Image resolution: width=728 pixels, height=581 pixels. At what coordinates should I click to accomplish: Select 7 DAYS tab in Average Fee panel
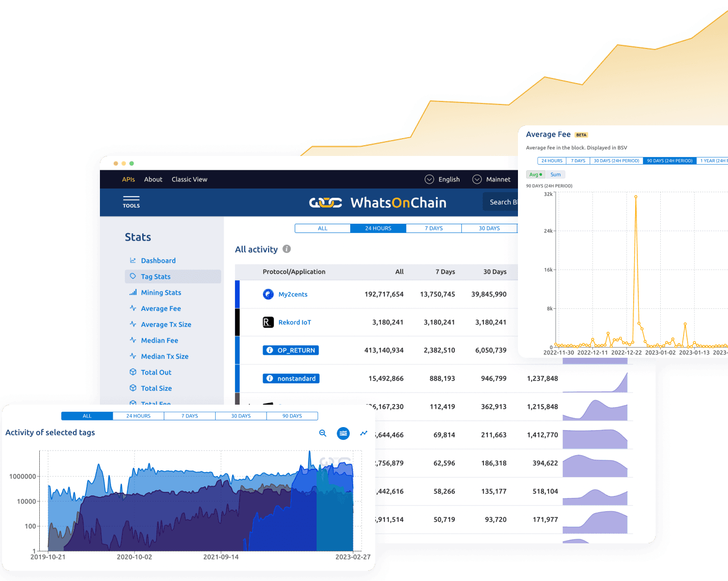(578, 161)
